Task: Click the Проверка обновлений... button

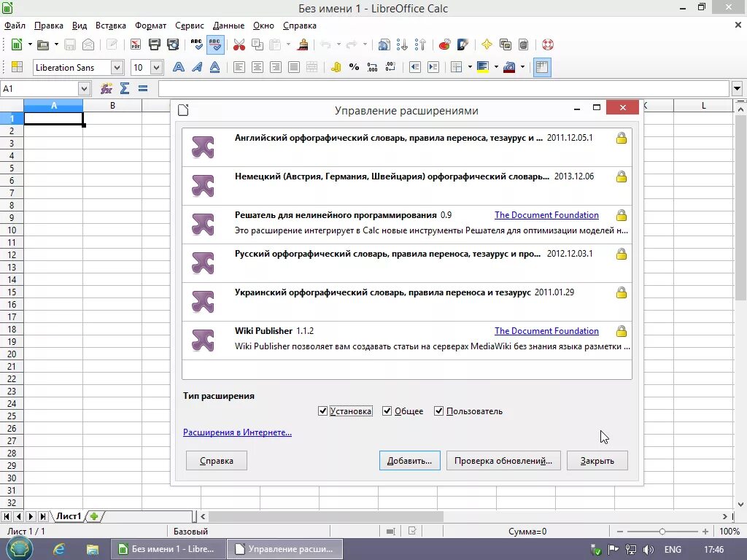Action: pyautogui.click(x=503, y=461)
